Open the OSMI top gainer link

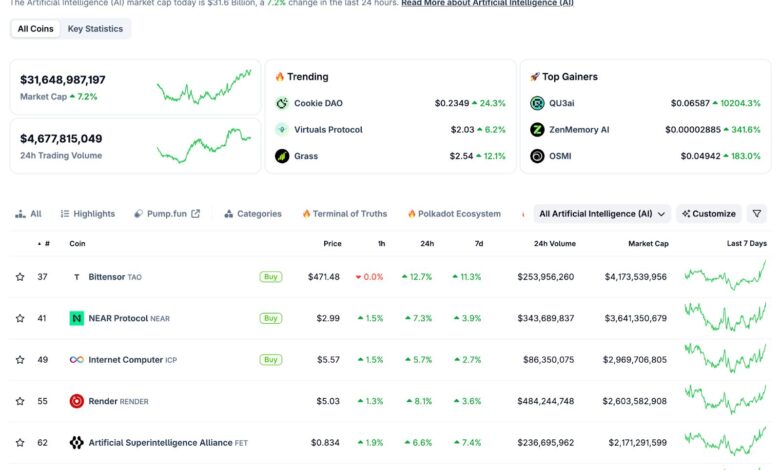(x=560, y=156)
